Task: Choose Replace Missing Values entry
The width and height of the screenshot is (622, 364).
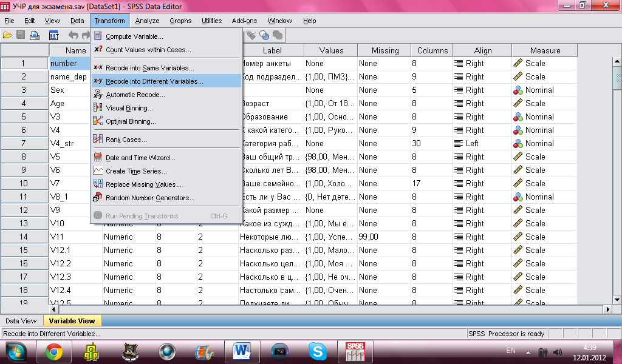Action: [166, 184]
